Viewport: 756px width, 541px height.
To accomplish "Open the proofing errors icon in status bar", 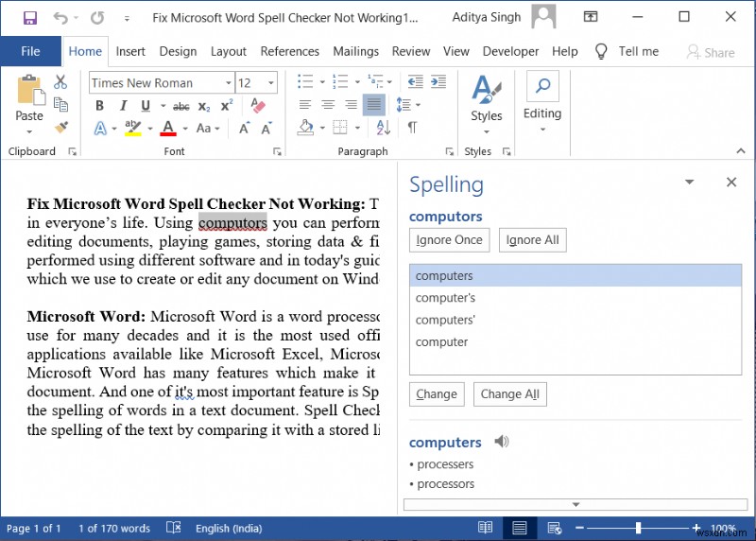I will point(173,528).
